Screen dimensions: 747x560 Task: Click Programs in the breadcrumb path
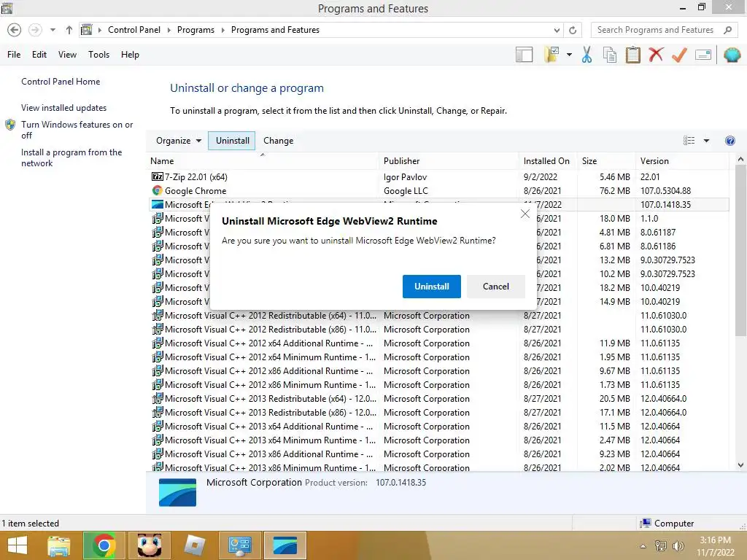196,29
